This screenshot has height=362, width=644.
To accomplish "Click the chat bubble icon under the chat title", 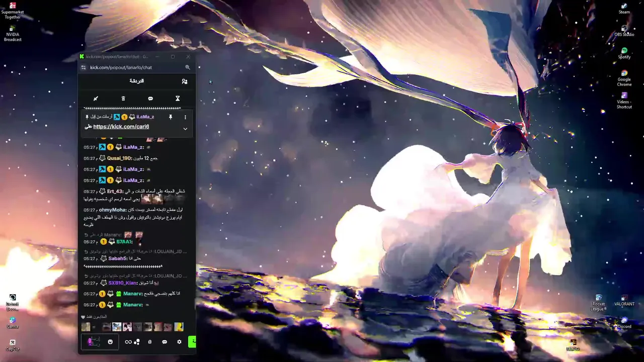I will pyautogui.click(x=150, y=99).
